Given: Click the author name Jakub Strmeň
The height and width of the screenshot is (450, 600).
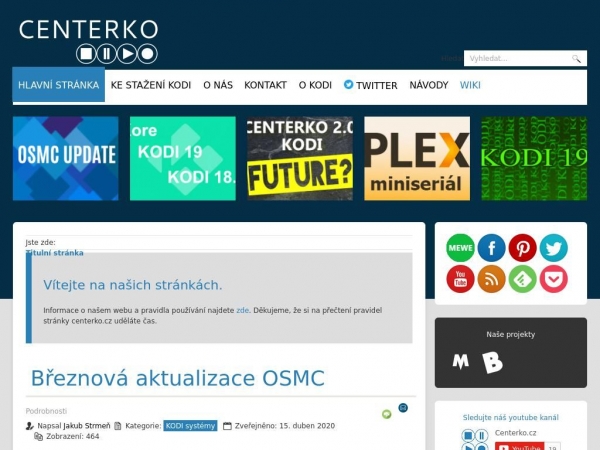Looking at the screenshot, I should (87, 426).
